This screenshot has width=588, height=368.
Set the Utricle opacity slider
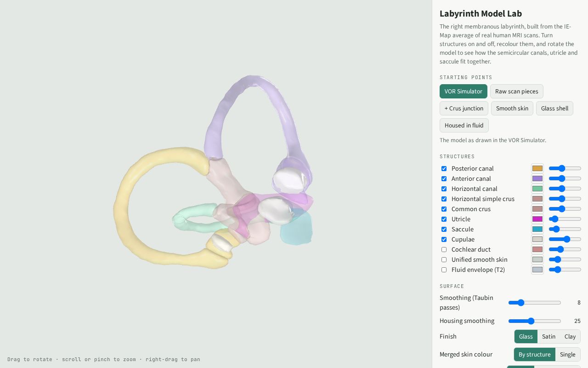(x=565, y=219)
